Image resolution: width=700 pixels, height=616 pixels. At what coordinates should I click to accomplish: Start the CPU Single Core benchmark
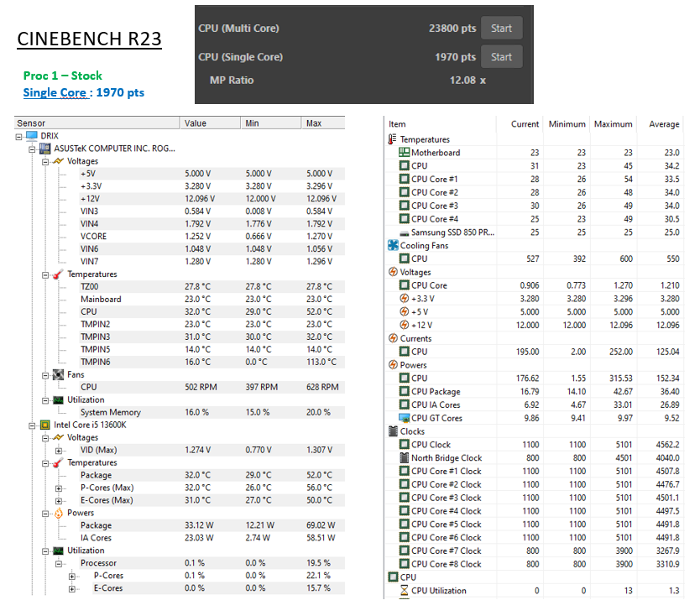click(x=501, y=57)
